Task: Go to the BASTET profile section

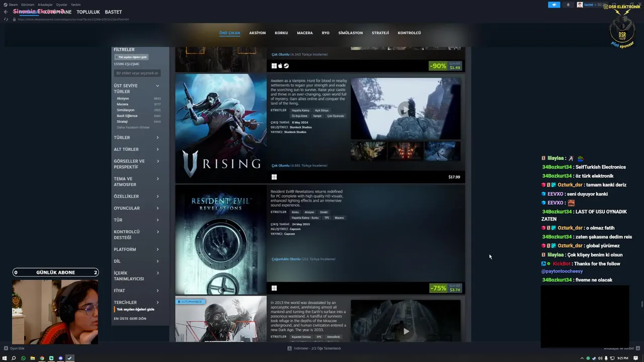Action: pos(113,12)
